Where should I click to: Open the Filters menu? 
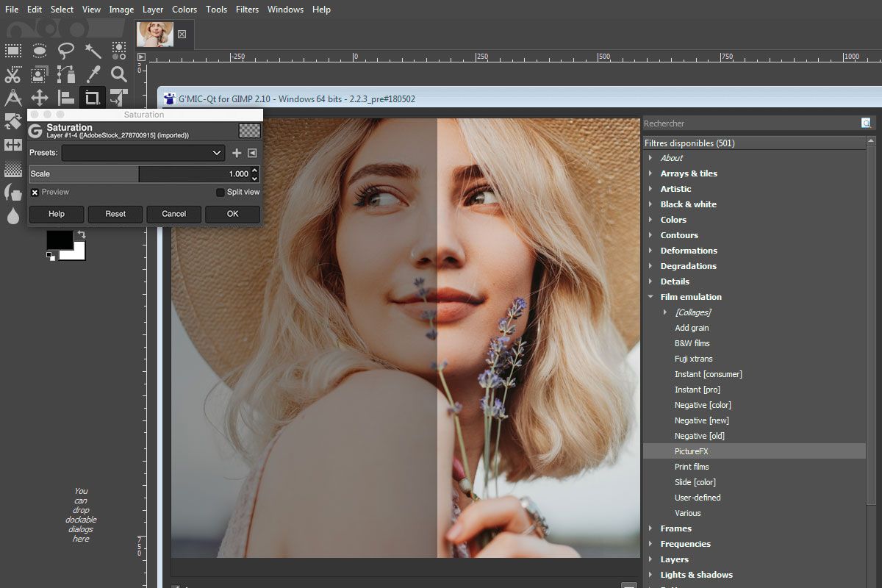tap(247, 10)
